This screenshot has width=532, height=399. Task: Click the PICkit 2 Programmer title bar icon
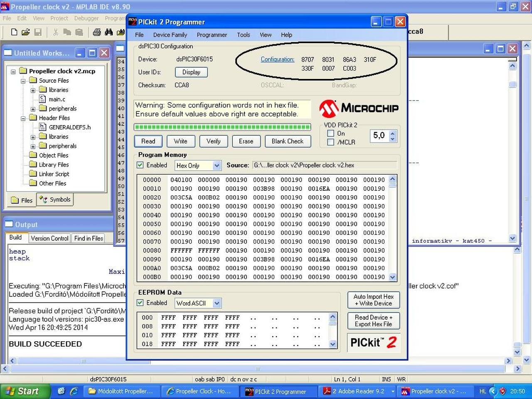click(x=133, y=22)
